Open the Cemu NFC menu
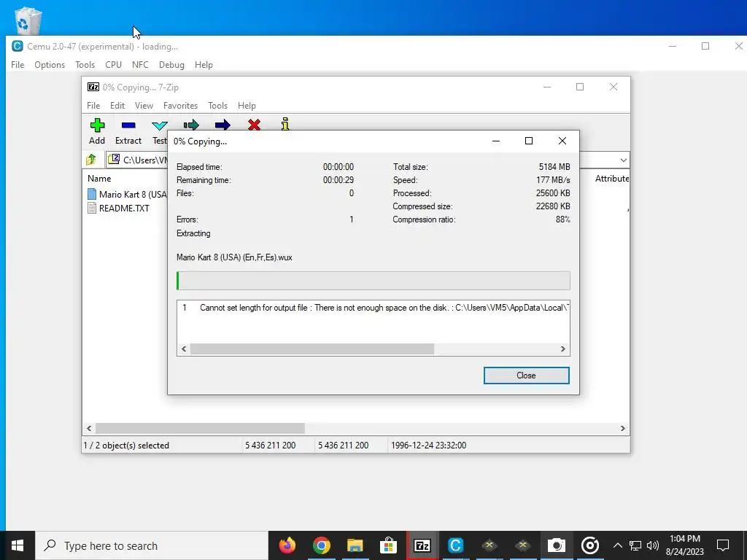The height and width of the screenshot is (560, 747). pos(140,65)
